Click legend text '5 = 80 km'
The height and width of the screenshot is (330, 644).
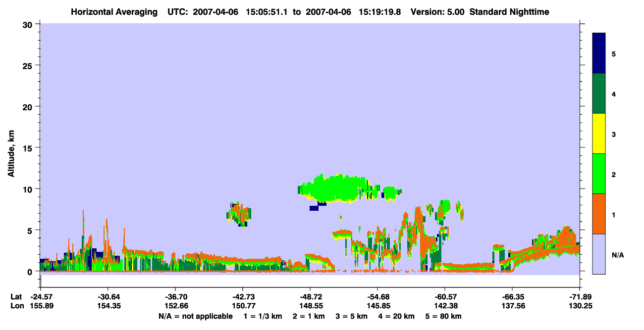click(x=443, y=316)
